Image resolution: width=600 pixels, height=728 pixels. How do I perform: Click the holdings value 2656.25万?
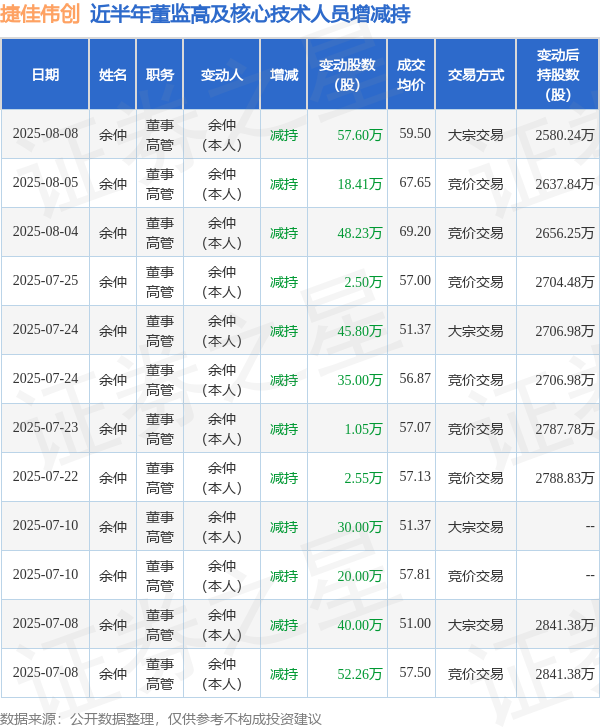pyautogui.click(x=565, y=233)
